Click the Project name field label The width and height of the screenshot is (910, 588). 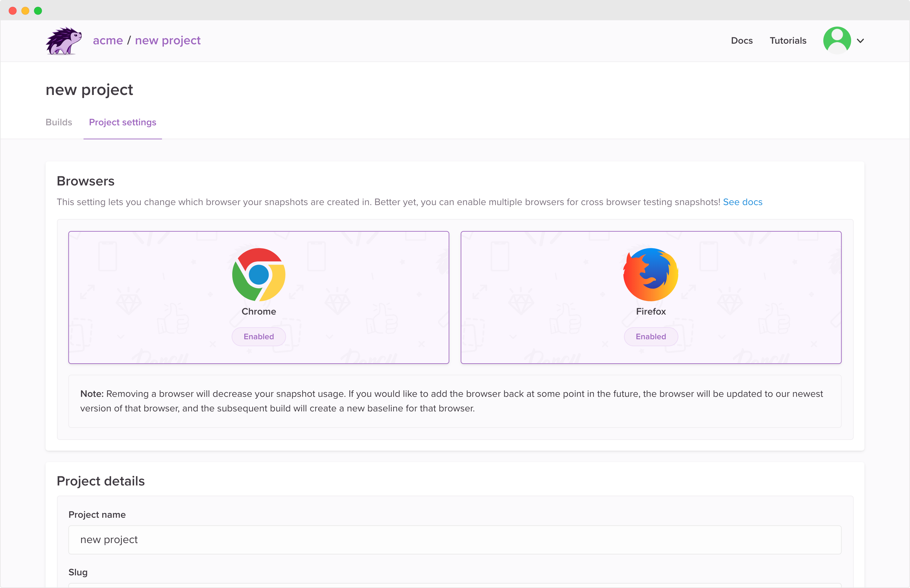coord(97,514)
